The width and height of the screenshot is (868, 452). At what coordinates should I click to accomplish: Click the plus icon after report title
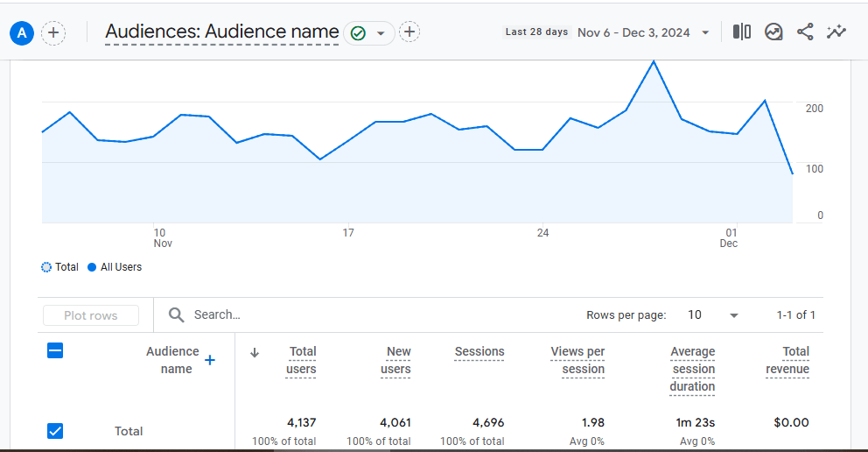409,32
